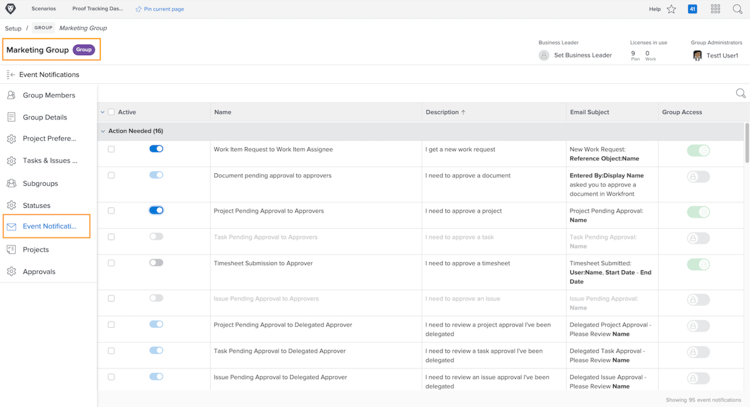Click Test1 User1 avatar
The width and height of the screenshot is (750, 407).
tap(697, 56)
